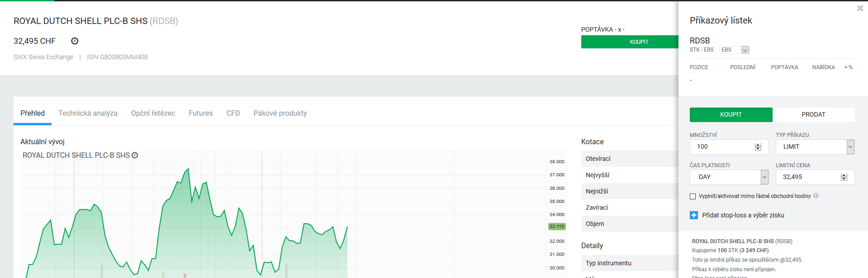Open the Opční řetězec tab
Viewport: 868px width, 278px height.
tap(153, 113)
